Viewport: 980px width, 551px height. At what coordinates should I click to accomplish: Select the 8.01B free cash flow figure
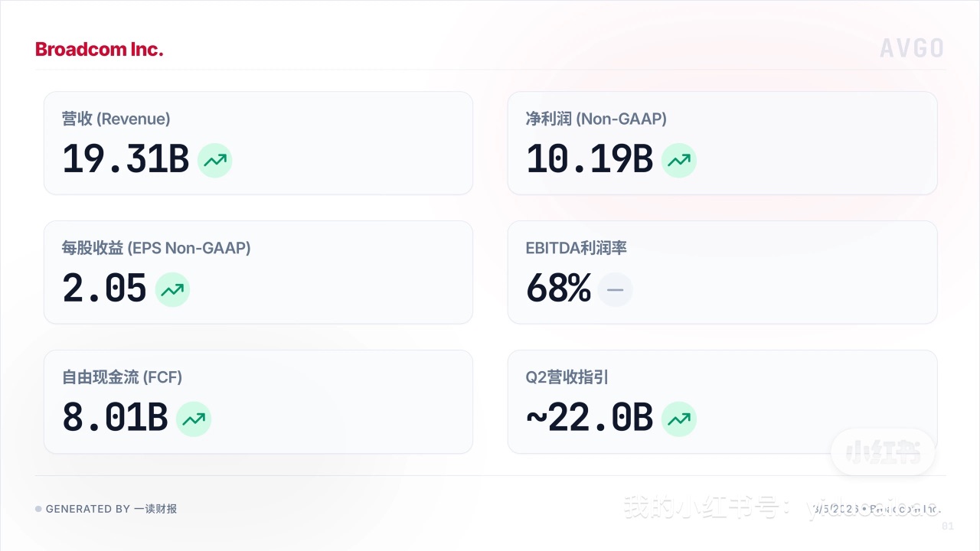115,419
